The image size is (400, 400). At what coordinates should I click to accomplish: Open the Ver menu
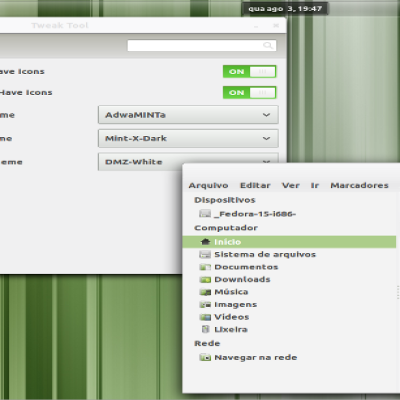(291, 185)
